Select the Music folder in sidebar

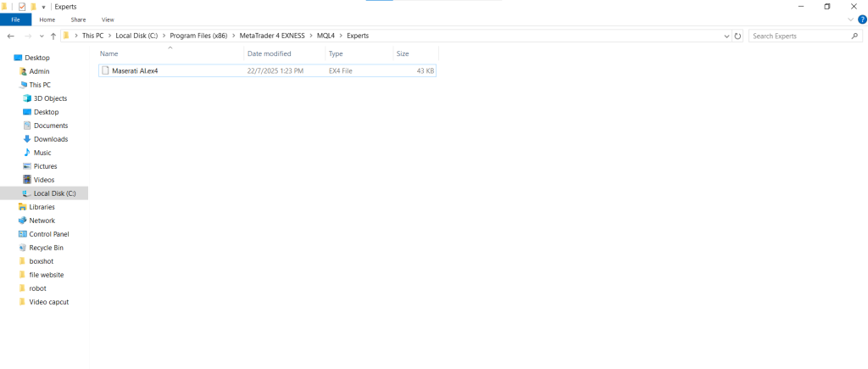click(42, 153)
